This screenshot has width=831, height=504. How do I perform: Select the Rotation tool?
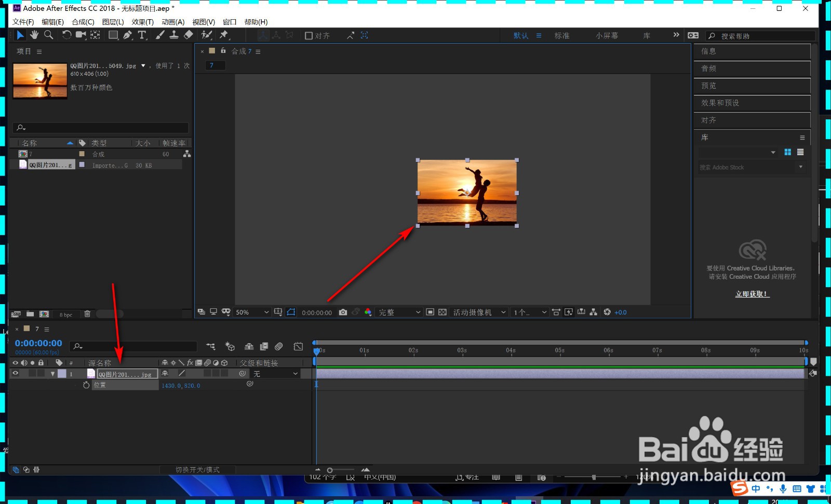(x=66, y=35)
